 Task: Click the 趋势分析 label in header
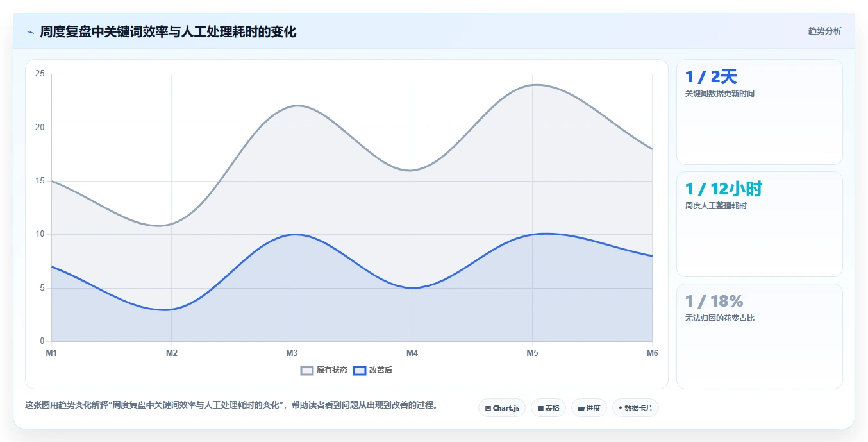(x=824, y=31)
